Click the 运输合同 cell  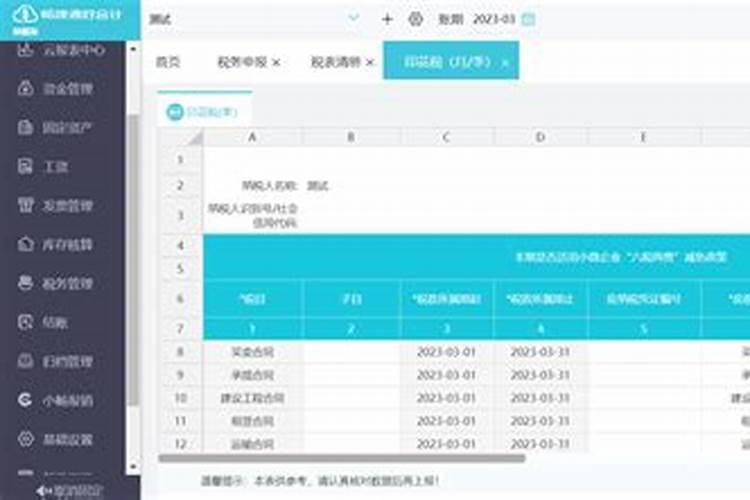253,444
